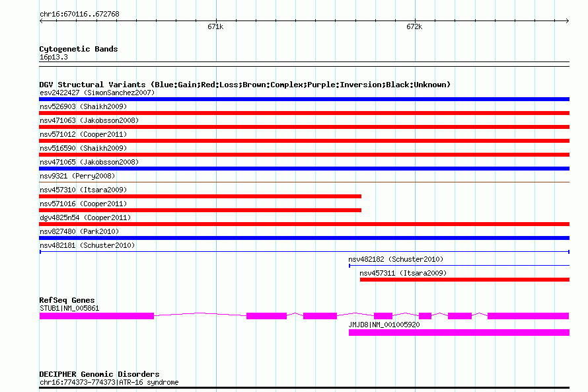
Task: Click the blue bar under nsv827480
Action: point(304,238)
